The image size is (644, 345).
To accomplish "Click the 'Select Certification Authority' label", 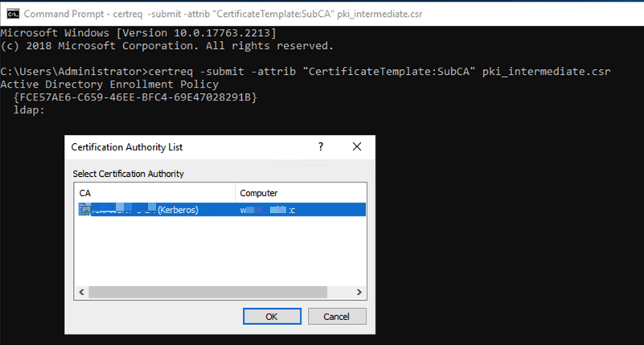I will (x=128, y=174).
